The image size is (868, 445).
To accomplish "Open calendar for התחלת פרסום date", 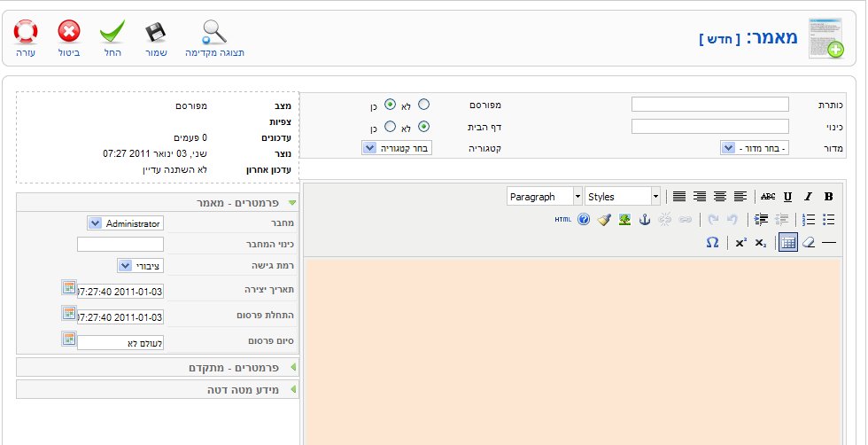I will [68, 313].
